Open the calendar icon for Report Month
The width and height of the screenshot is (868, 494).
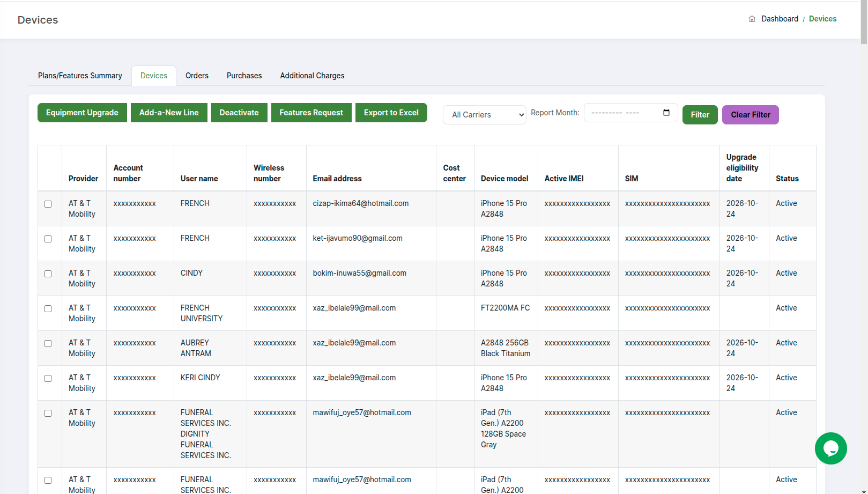(666, 113)
